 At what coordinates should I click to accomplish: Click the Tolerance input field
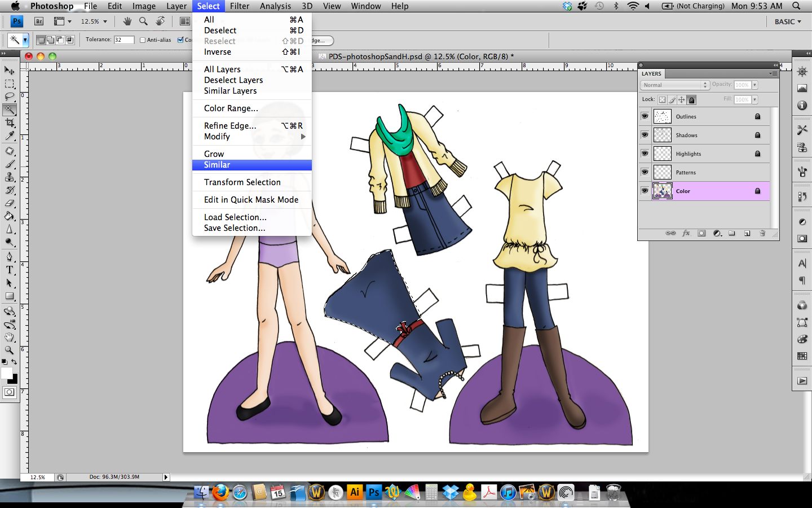(123, 40)
